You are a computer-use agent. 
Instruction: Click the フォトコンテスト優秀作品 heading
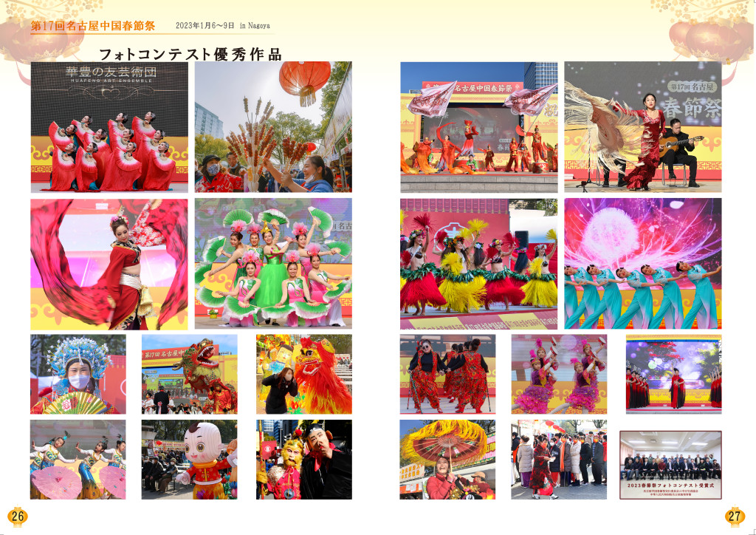pyautogui.click(x=190, y=54)
